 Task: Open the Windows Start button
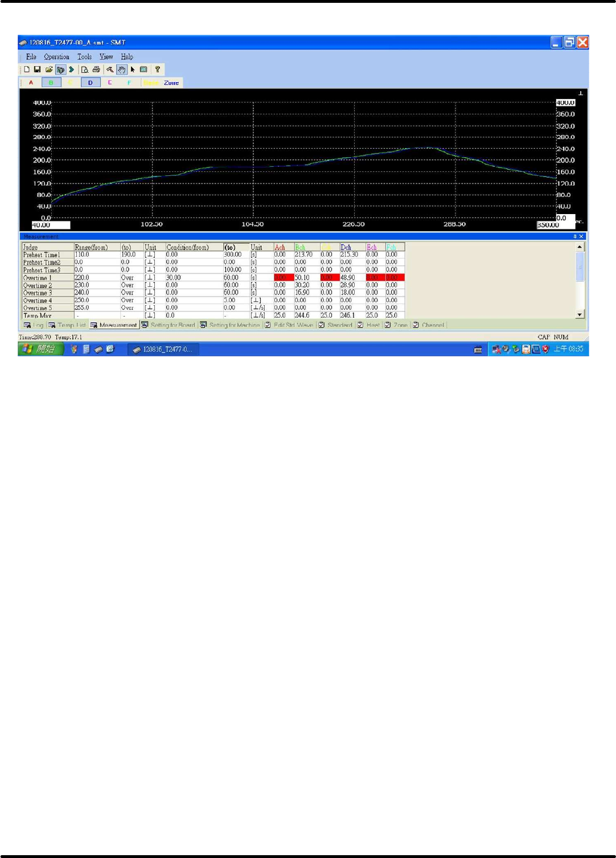(x=41, y=349)
